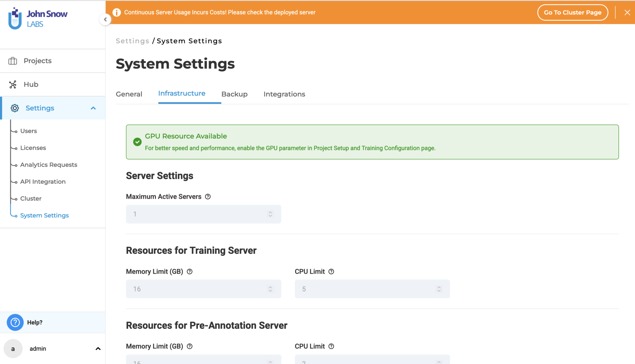Collapse the sidebar with arrow button

pos(105,20)
